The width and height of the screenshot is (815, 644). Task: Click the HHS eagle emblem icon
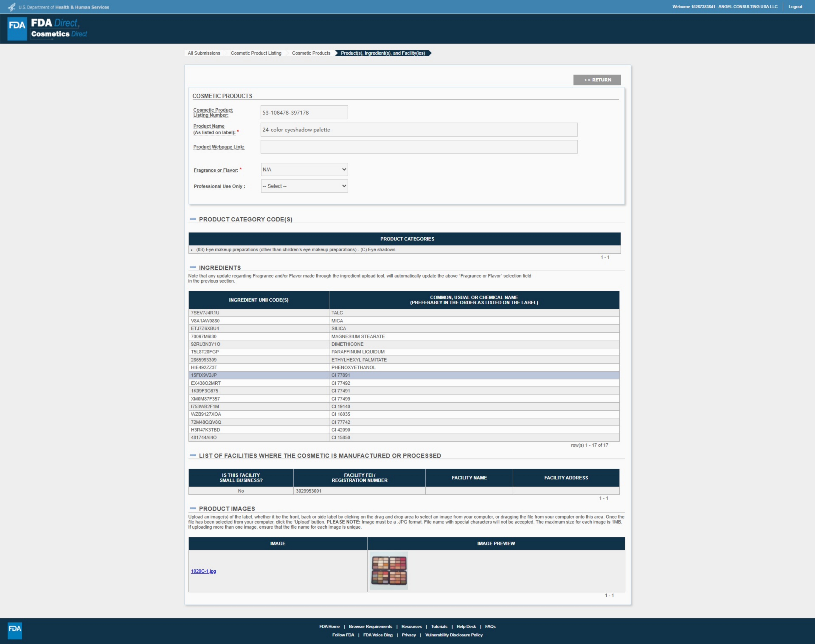click(x=12, y=7)
